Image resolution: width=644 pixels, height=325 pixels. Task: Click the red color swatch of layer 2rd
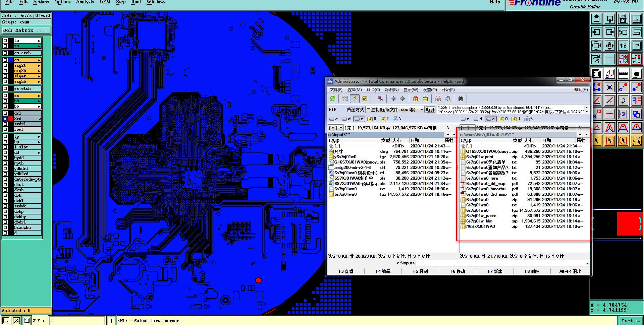pos(11,119)
